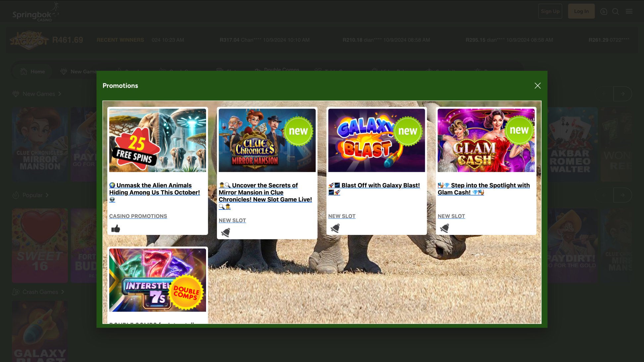The width and height of the screenshot is (644, 362).
Task: Click megaphone icon under Galaxy Blast promo
Action: pyautogui.click(x=335, y=228)
